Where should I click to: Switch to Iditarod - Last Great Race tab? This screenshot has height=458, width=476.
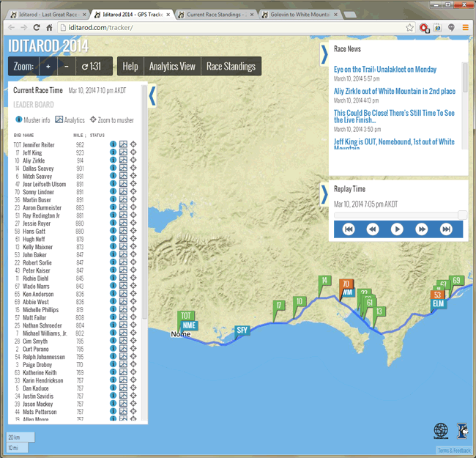tap(48, 15)
